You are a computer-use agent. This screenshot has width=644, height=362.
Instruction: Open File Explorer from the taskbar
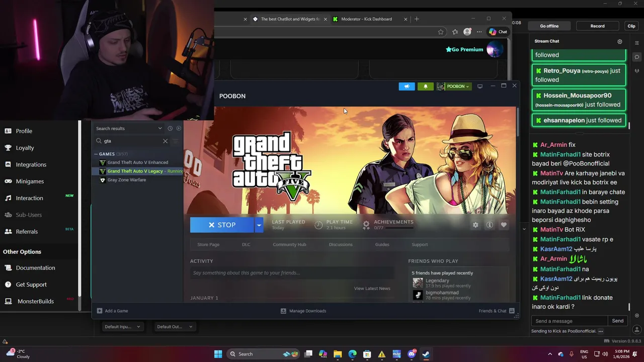(x=338, y=354)
